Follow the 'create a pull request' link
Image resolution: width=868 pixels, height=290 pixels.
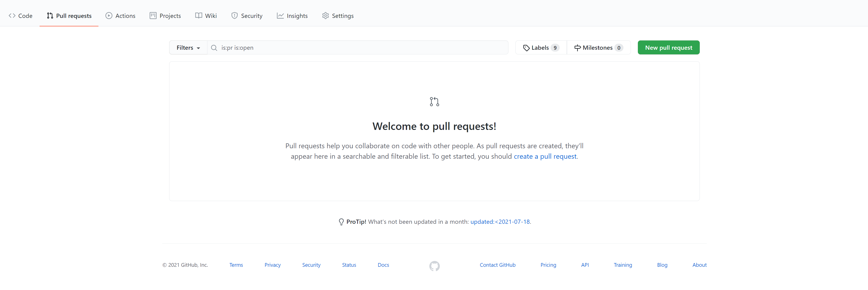545,156
